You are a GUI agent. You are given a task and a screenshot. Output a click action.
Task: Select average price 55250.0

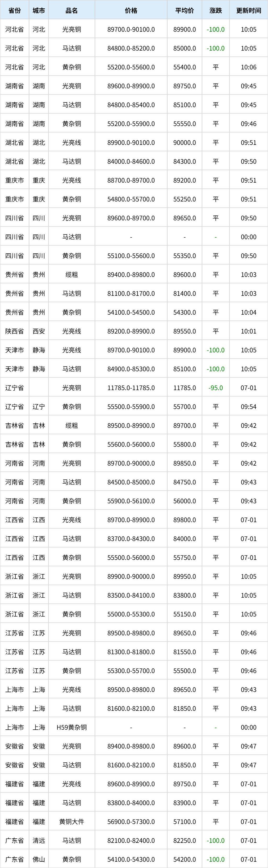(185, 199)
